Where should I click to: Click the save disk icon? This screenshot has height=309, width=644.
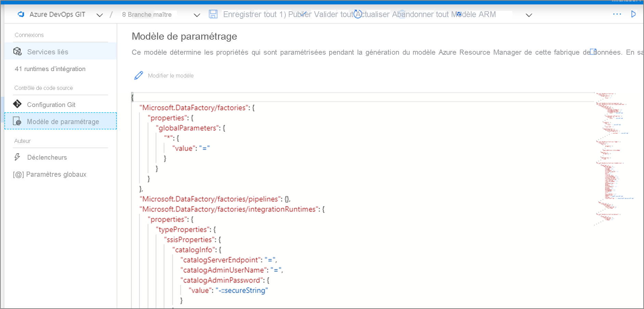213,14
